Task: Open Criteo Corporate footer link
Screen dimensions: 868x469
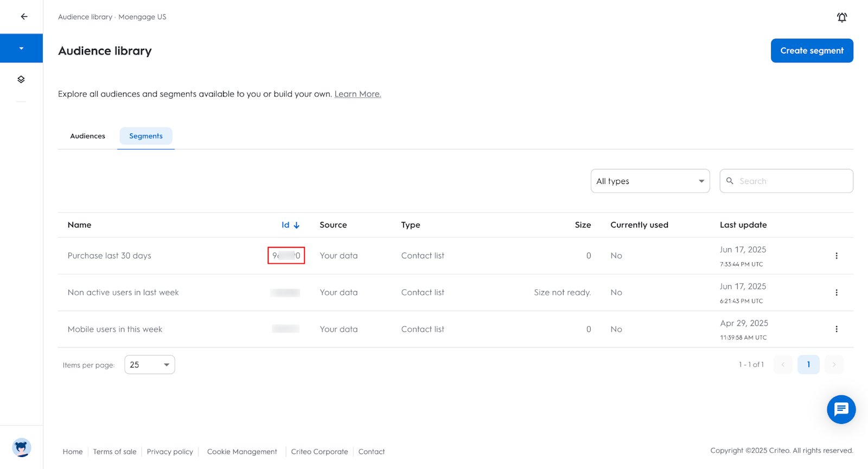Action: pyautogui.click(x=320, y=452)
